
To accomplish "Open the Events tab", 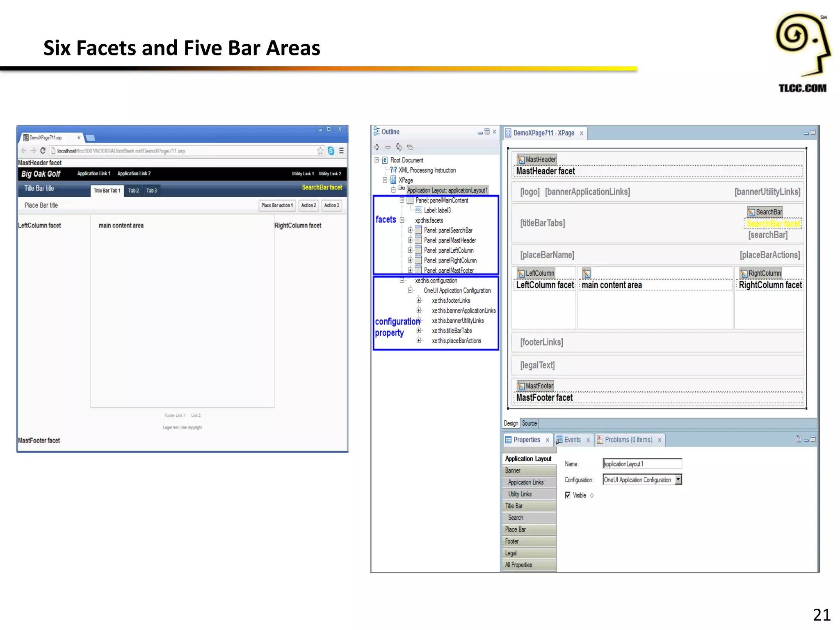I will click(x=572, y=440).
